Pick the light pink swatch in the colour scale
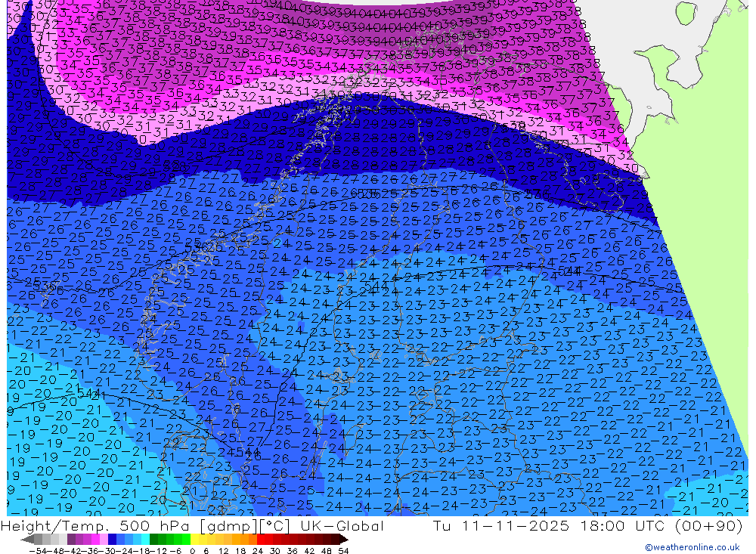Image resolution: width=756 pixels, height=554 pixels. coord(104,540)
